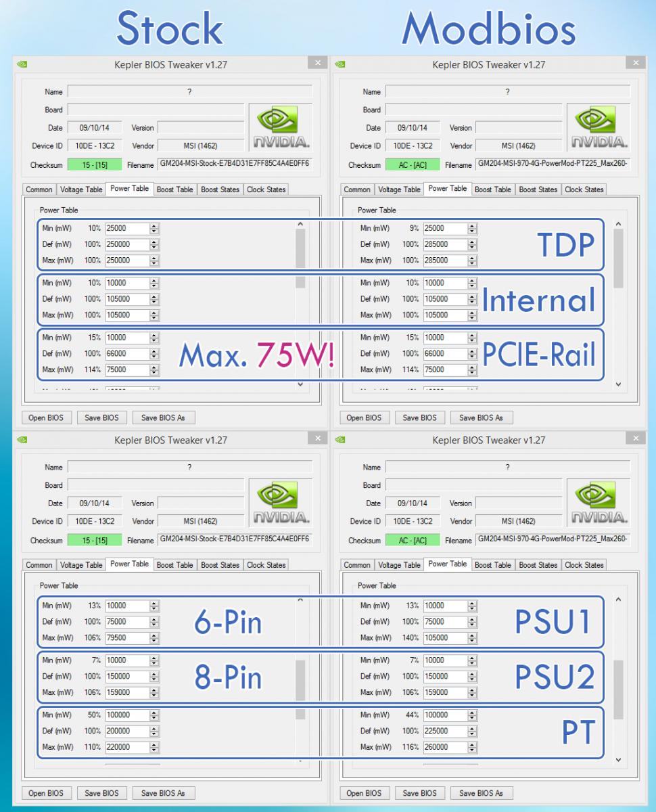Click the scroll-down arrow in lower Modbios Power Table

coord(618,760)
